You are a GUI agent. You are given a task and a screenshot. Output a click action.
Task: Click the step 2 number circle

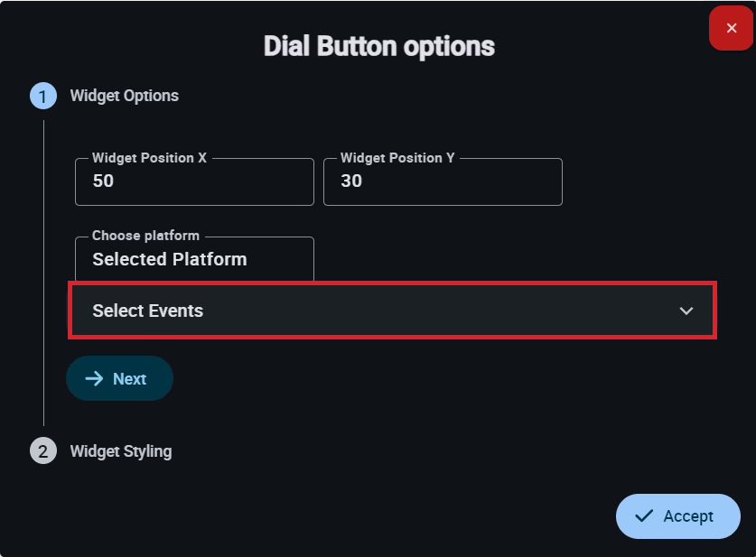click(43, 450)
